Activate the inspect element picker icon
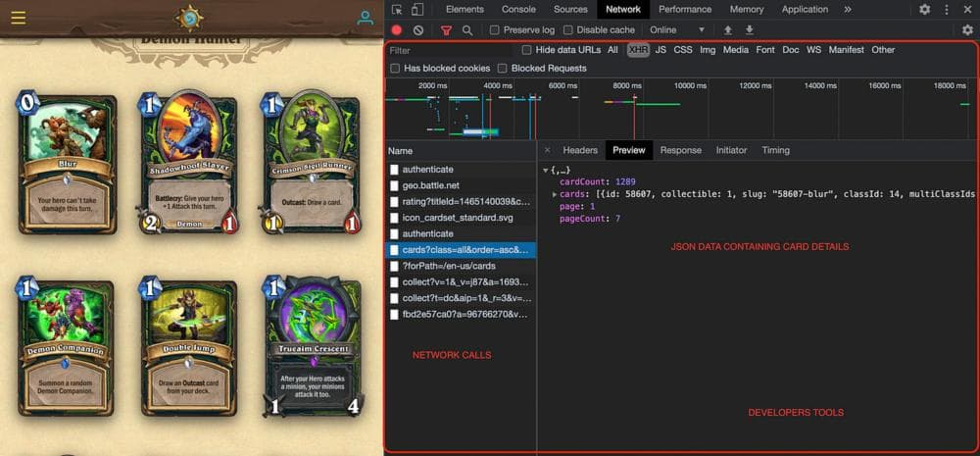Image resolution: width=980 pixels, height=456 pixels. (397, 10)
